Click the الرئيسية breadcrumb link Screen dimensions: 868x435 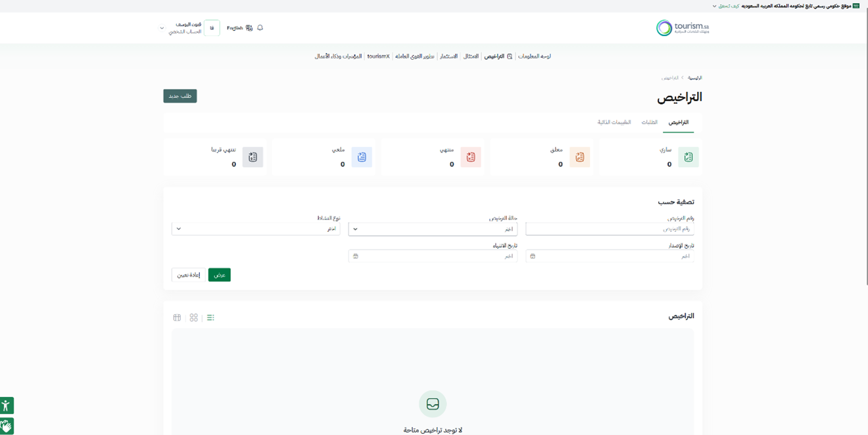[695, 78]
